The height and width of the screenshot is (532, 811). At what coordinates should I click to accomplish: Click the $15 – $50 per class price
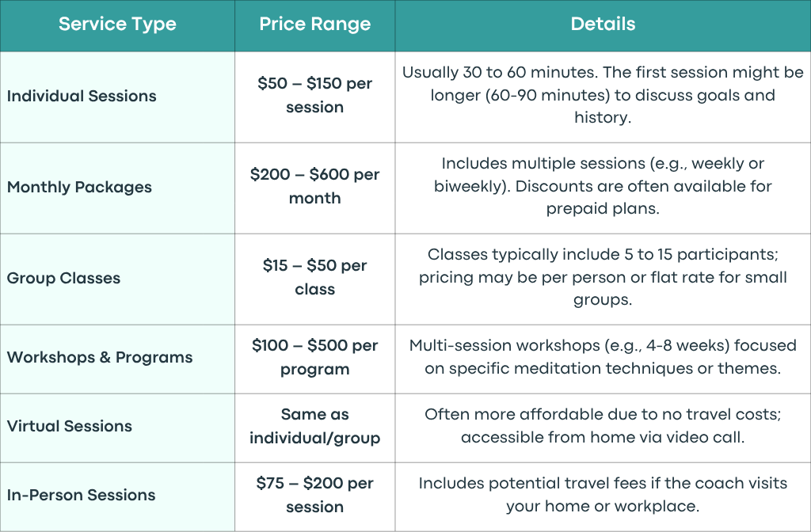[x=315, y=277]
